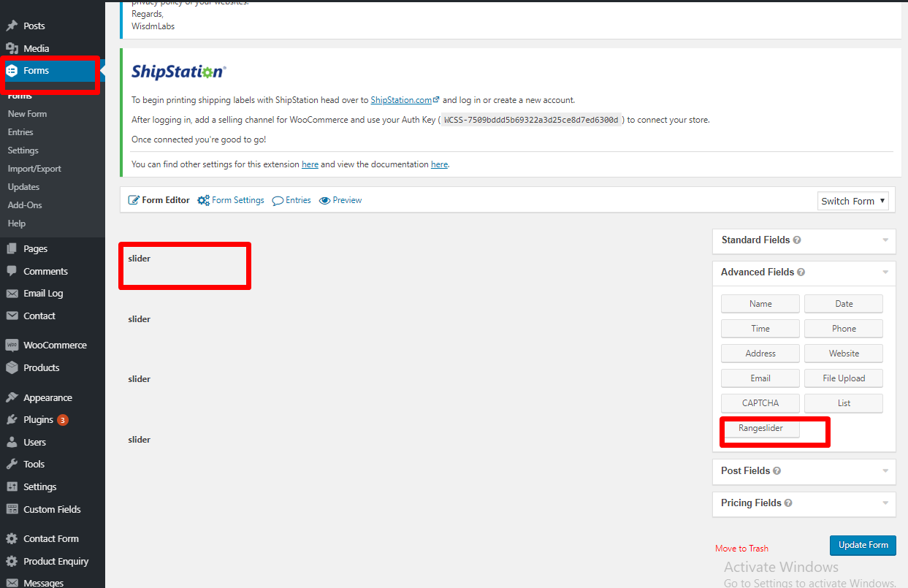The height and width of the screenshot is (588, 908).
Task: Click the Appearance paintbrush icon
Action: point(12,398)
